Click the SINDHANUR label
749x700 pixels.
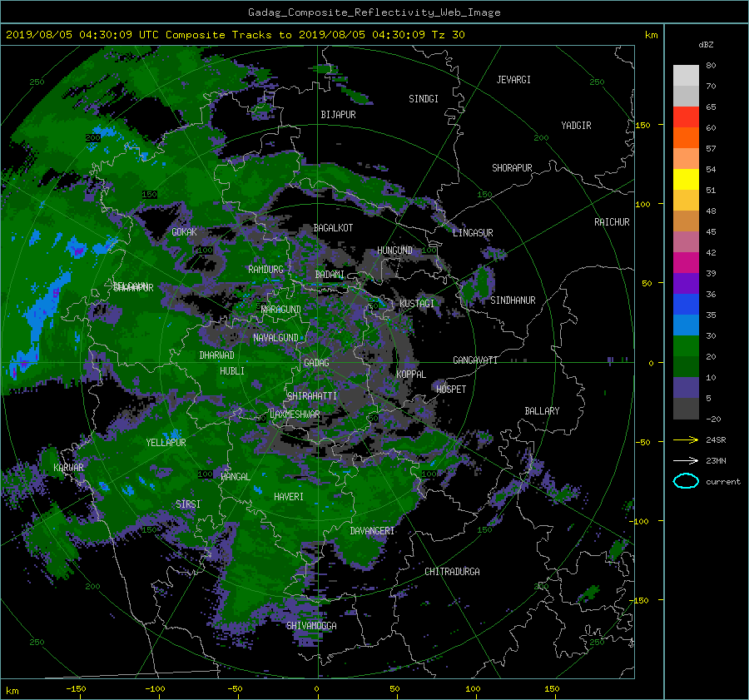tap(513, 300)
